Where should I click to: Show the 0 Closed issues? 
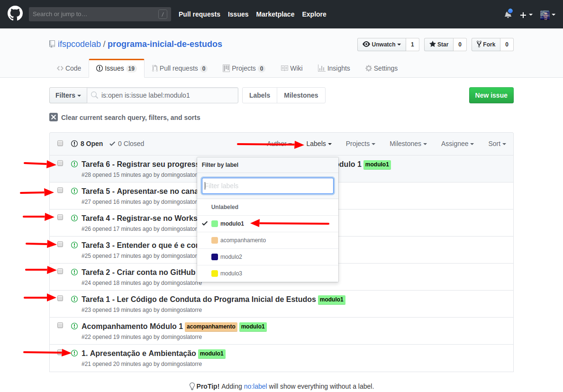click(x=127, y=144)
